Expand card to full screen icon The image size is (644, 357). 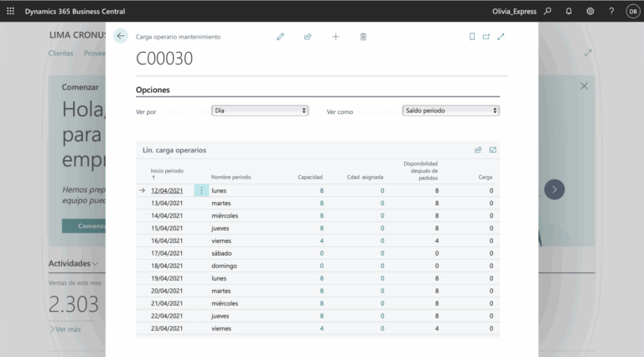point(501,37)
